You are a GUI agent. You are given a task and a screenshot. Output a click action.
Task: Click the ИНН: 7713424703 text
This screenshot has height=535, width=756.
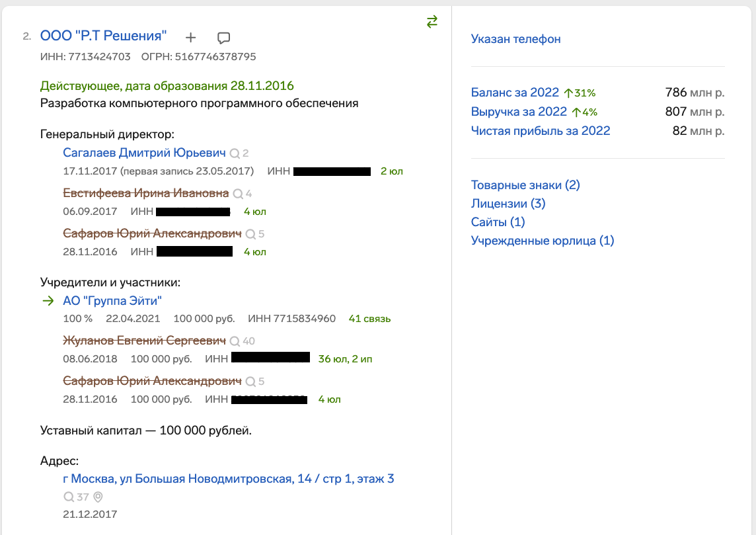click(85, 57)
